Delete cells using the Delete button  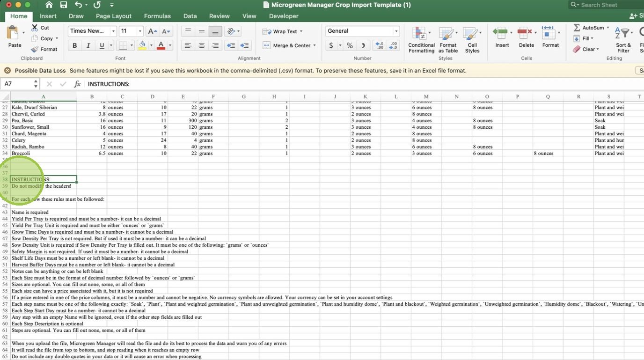[x=526, y=37]
